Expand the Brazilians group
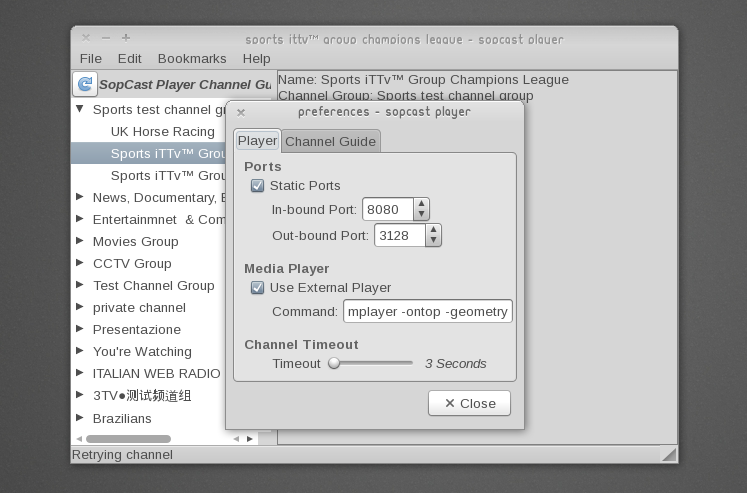Viewport: 747px width, 493px height. coord(80,417)
